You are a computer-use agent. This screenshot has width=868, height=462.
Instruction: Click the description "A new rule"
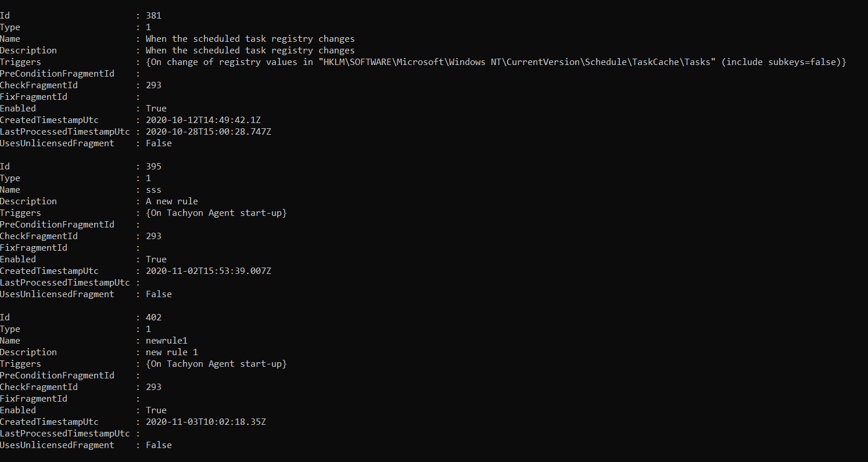click(171, 201)
